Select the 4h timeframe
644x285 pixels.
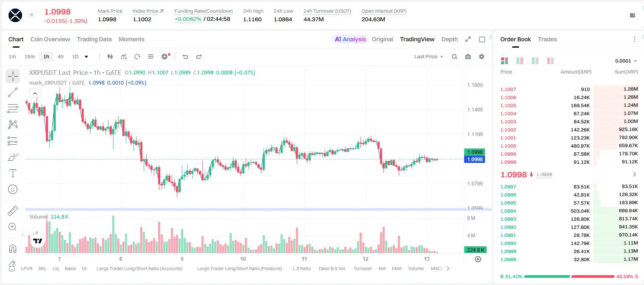60,57
